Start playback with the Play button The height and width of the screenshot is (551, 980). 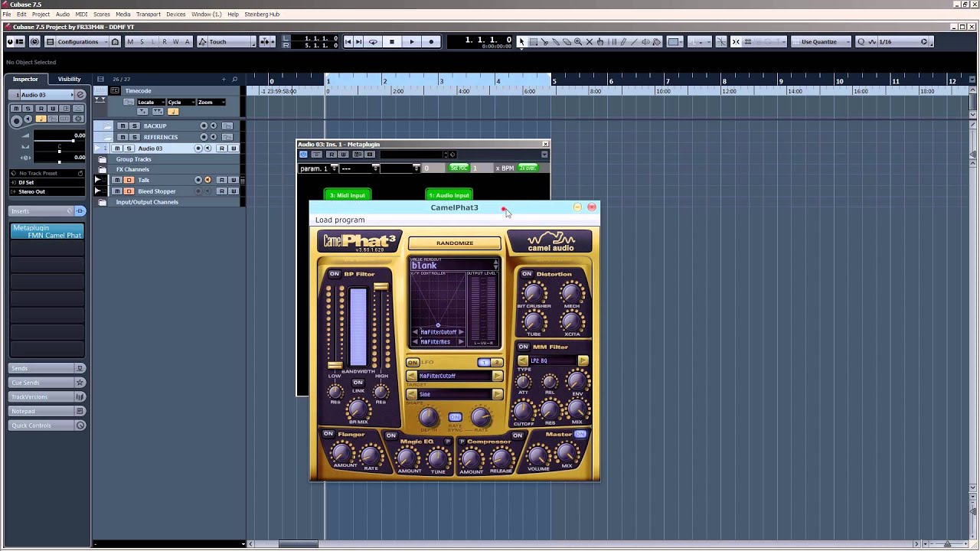tap(412, 42)
